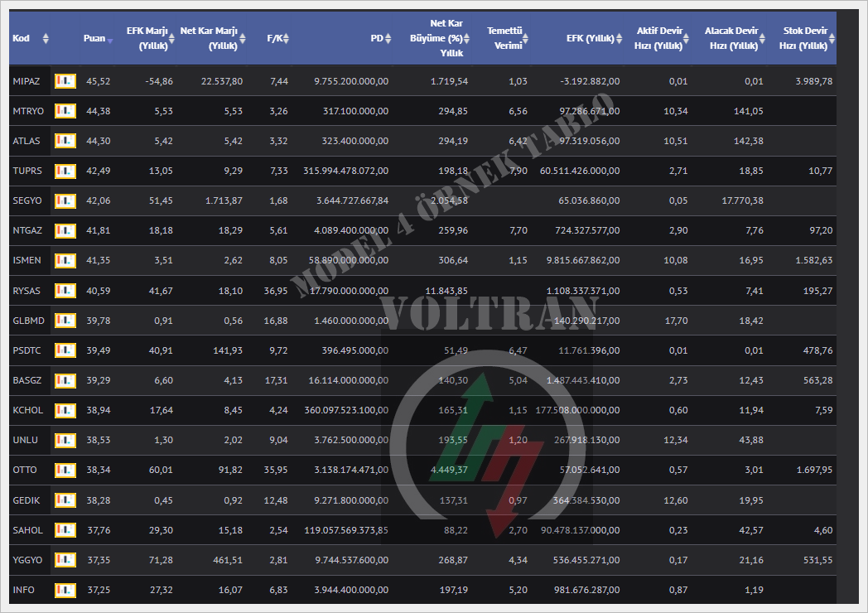Screen dimensions: 868x613
Task: Open chart icon next to OTTO
Action: click(x=65, y=470)
